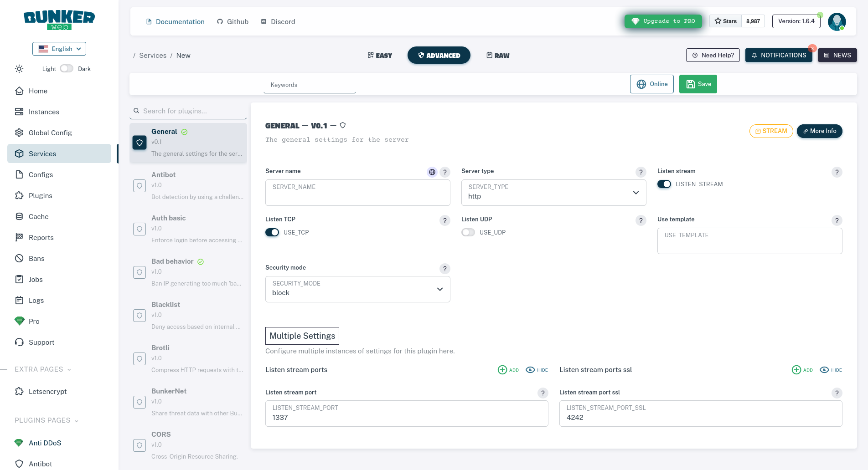Disable the USE_TCP toggle
The image size is (868, 470).
coord(272,232)
